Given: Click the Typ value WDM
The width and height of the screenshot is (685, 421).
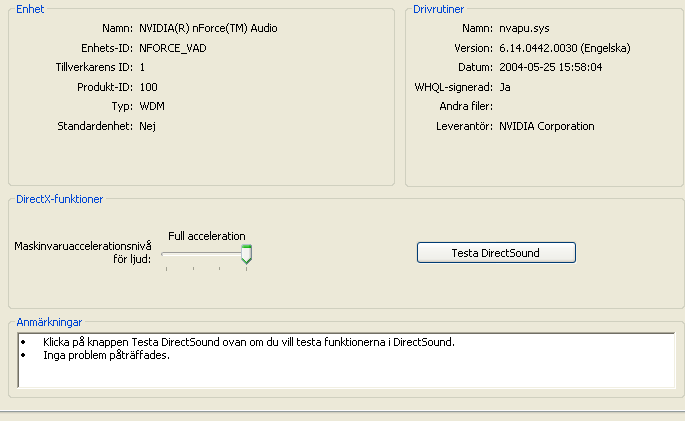Looking at the screenshot, I should [x=152, y=107].
